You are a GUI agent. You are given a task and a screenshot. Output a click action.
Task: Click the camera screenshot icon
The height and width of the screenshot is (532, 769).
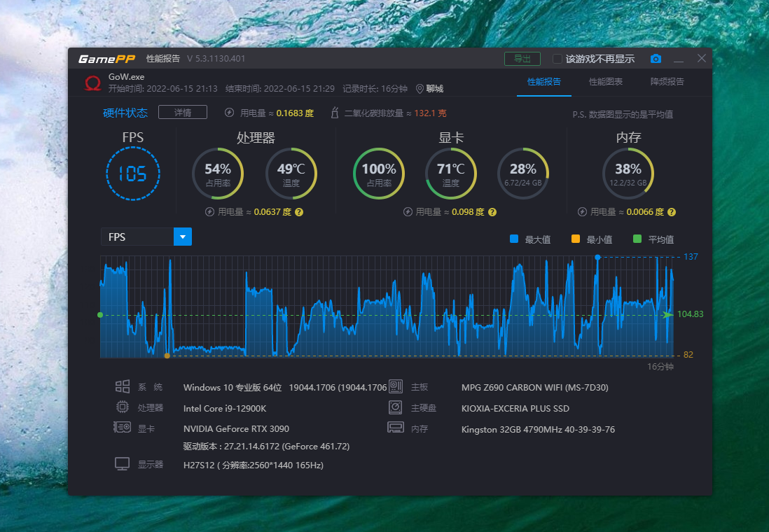point(656,59)
